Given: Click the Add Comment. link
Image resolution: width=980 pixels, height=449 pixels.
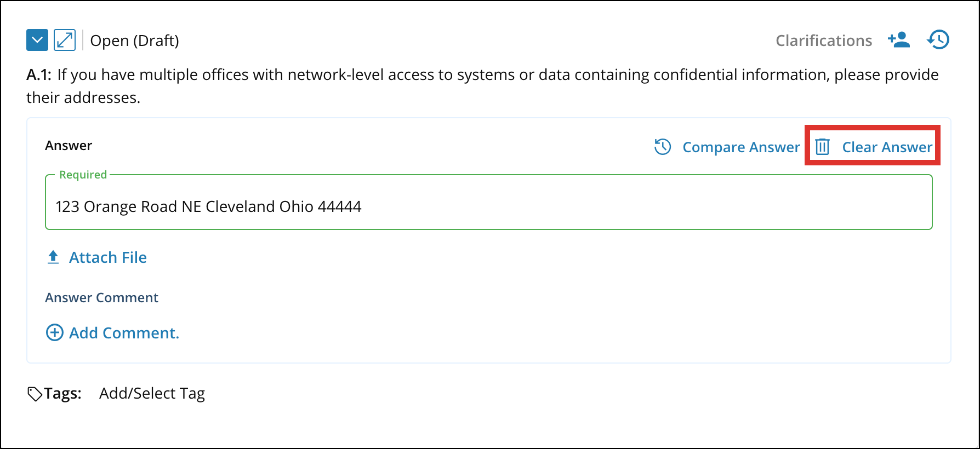Looking at the screenshot, I should pos(124,333).
